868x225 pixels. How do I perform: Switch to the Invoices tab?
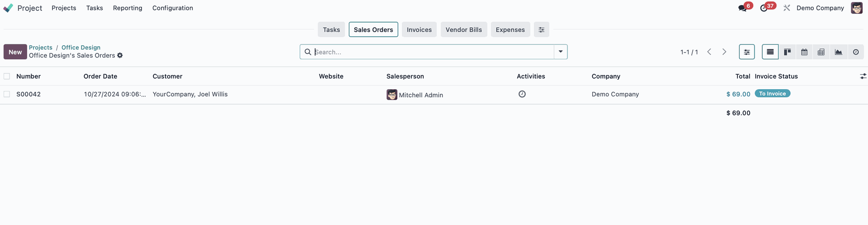[x=419, y=29]
